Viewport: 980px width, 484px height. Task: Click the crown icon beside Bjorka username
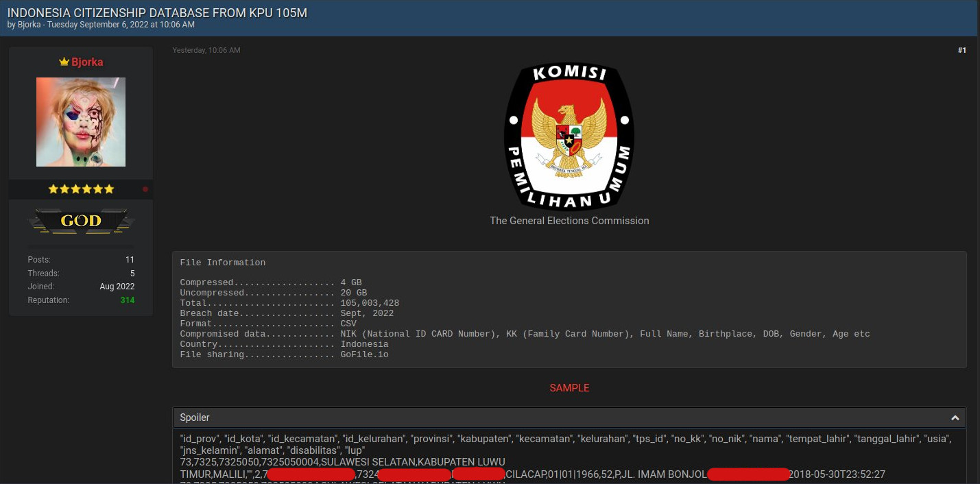coord(64,62)
